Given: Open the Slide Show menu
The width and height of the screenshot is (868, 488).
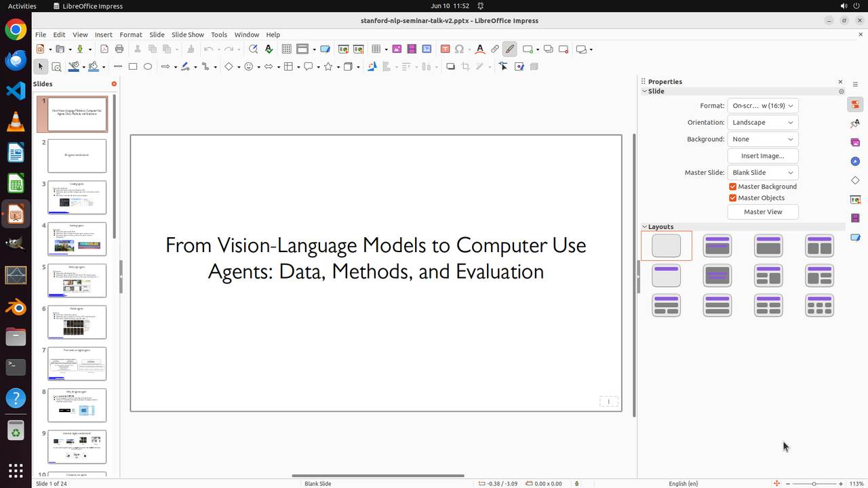Looking at the screenshot, I should (188, 35).
